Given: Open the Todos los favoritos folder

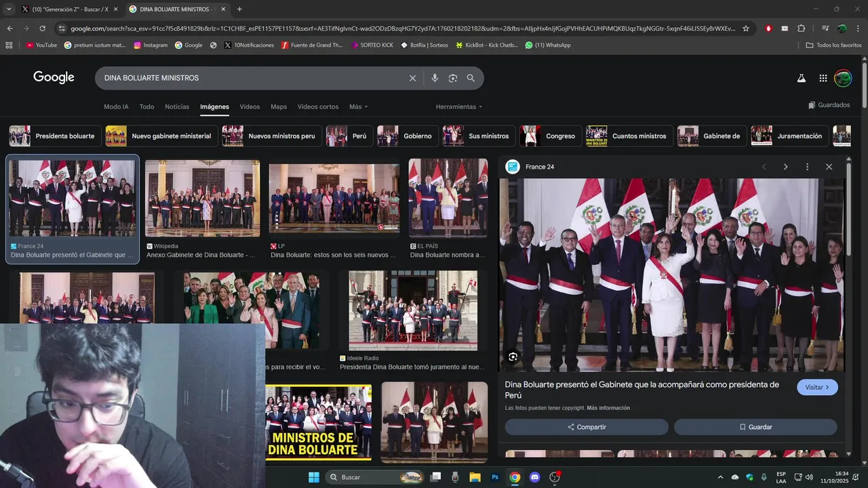Looking at the screenshot, I should (x=833, y=45).
